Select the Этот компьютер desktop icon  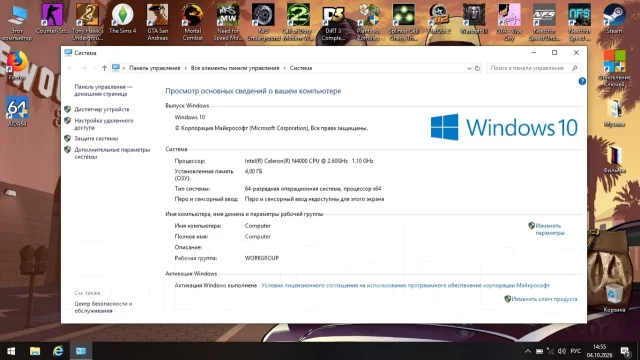(17, 22)
